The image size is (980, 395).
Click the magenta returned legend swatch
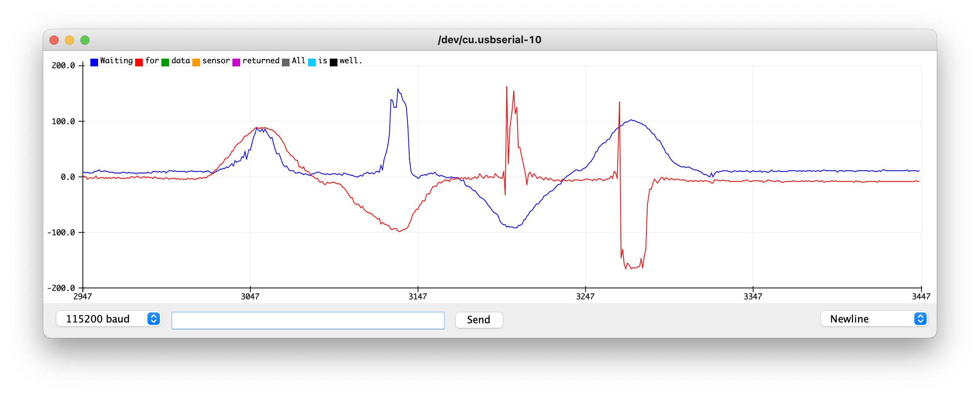point(236,62)
